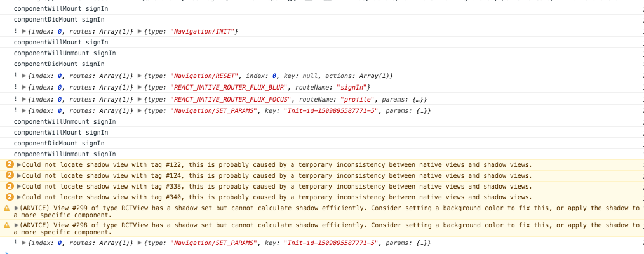Click the tag #340 shadow view warning message
Screen dimensions: 644x254
coord(277,197)
